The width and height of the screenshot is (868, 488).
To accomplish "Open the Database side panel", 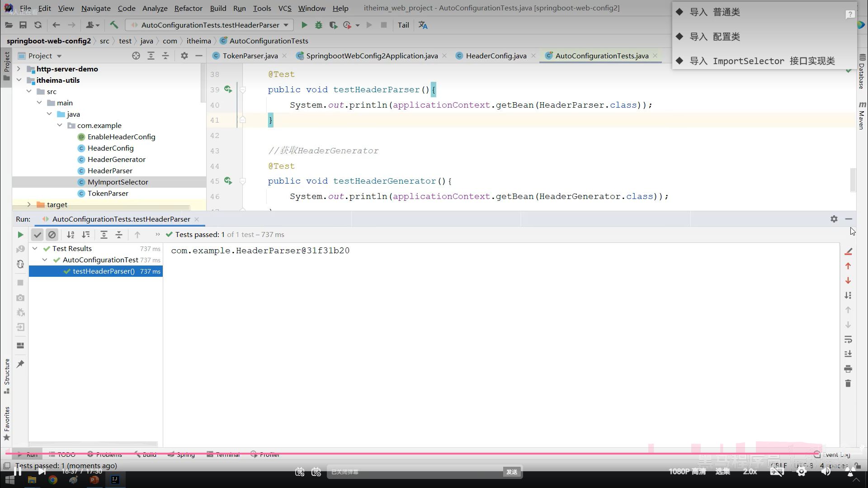I will coord(862,71).
